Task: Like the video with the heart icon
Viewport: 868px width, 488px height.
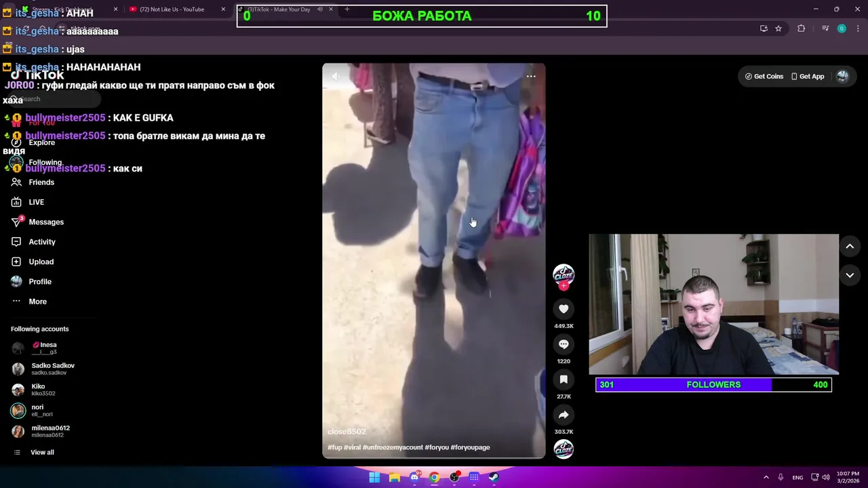Action: pos(564,309)
